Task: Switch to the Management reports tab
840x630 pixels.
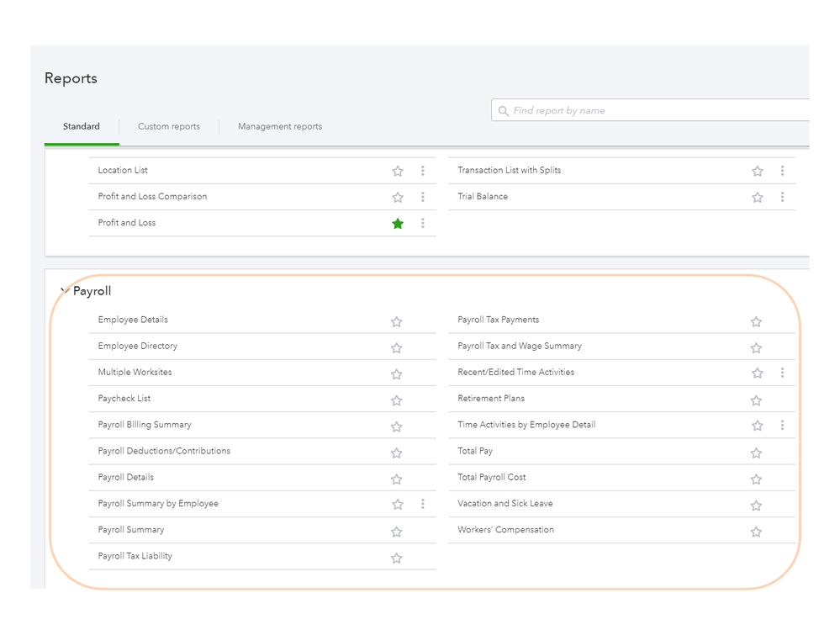Action: (x=280, y=127)
